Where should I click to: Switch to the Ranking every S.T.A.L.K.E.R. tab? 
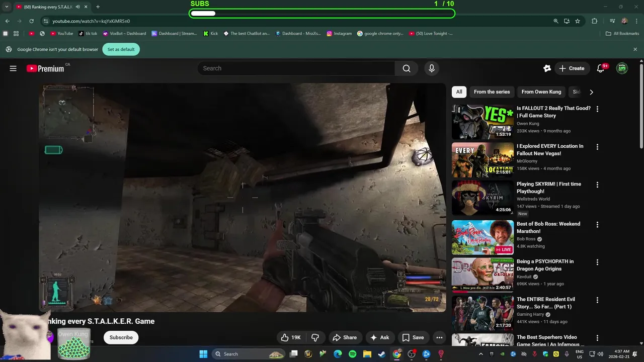pos(48,7)
